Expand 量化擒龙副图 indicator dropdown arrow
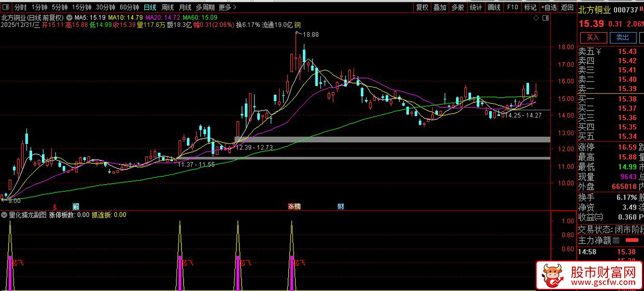 [4, 215]
